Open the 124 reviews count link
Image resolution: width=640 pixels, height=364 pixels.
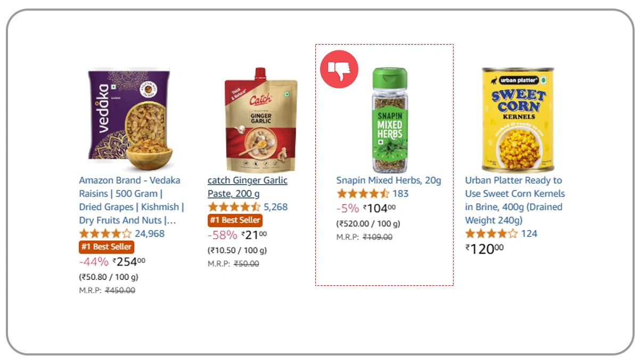tap(529, 234)
